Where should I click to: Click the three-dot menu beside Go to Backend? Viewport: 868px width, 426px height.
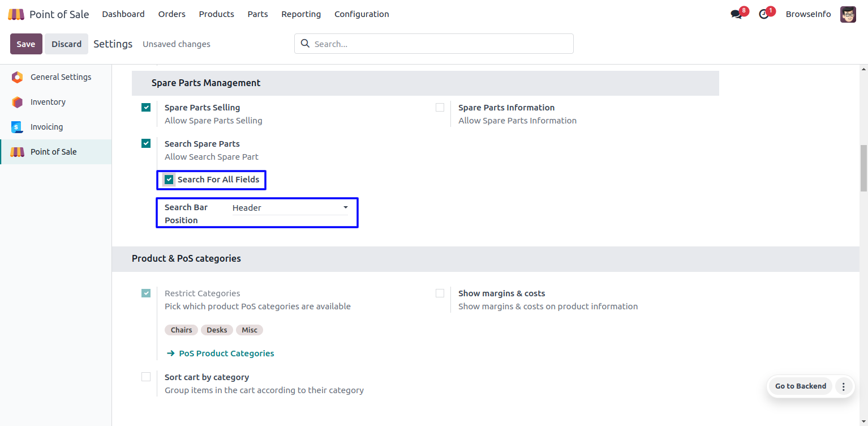[843, 386]
